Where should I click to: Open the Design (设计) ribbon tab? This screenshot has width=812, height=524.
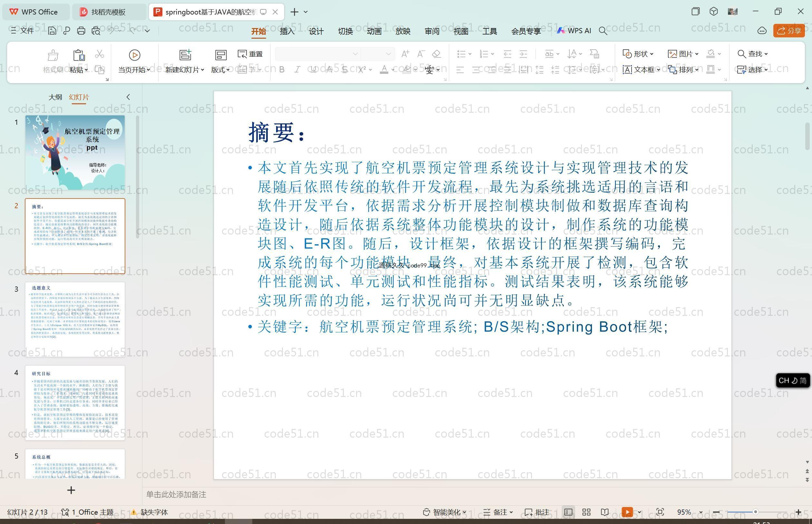[316, 31]
